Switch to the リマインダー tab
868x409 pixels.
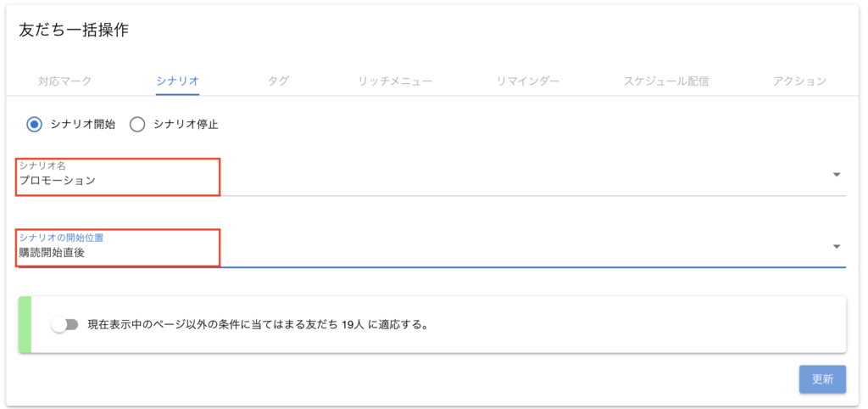click(x=528, y=81)
